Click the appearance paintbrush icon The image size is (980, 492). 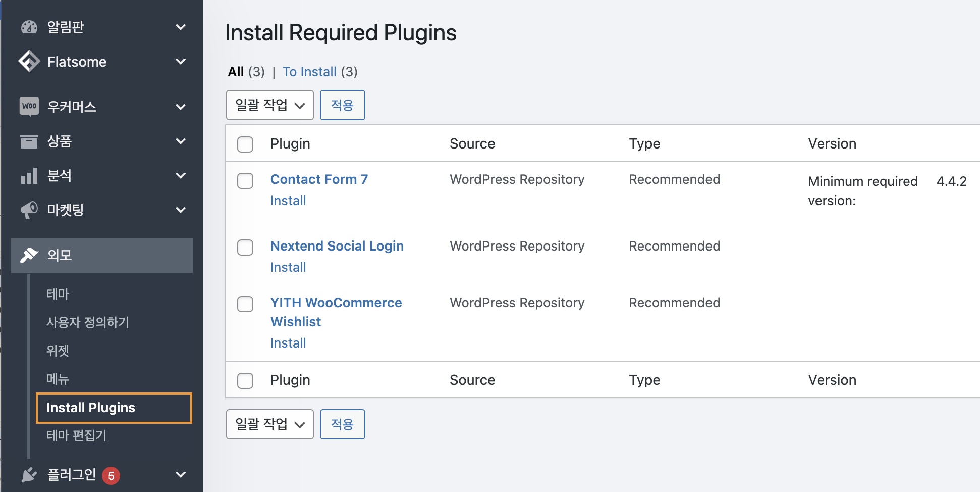pos(29,255)
